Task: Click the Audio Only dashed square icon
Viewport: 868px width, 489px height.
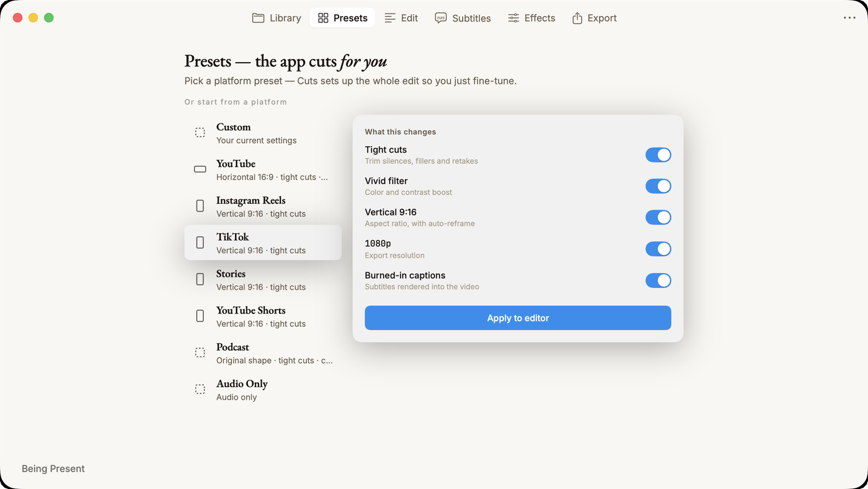Action: [x=200, y=389]
